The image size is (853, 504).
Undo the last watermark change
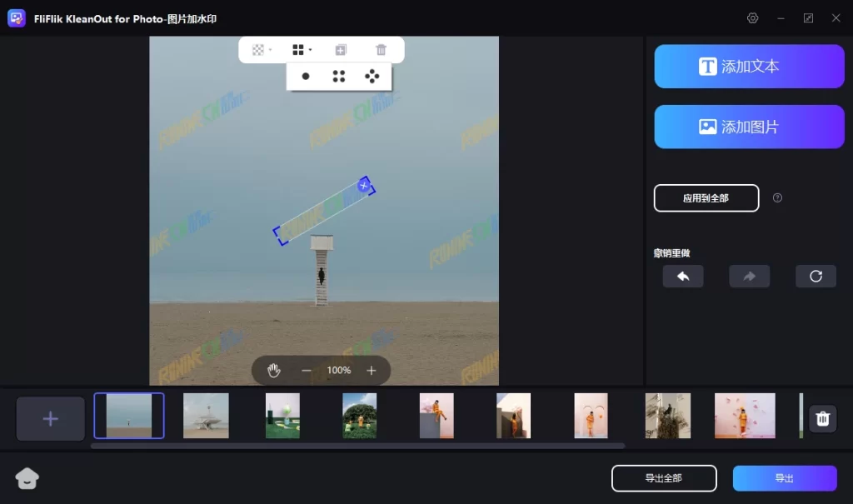click(683, 277)
